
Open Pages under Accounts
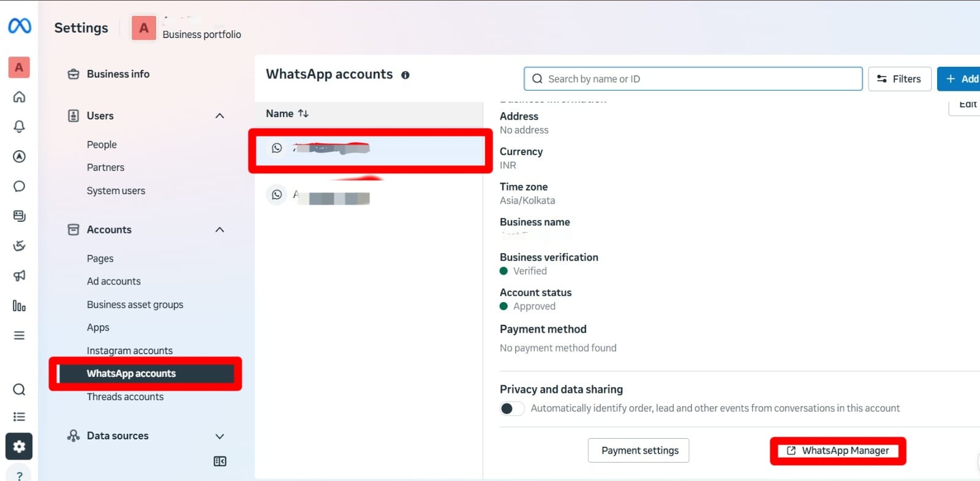[100, 259]
